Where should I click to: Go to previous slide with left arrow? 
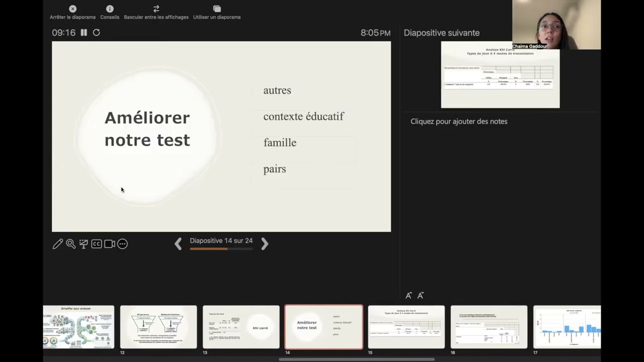click(x=178, y=244)
